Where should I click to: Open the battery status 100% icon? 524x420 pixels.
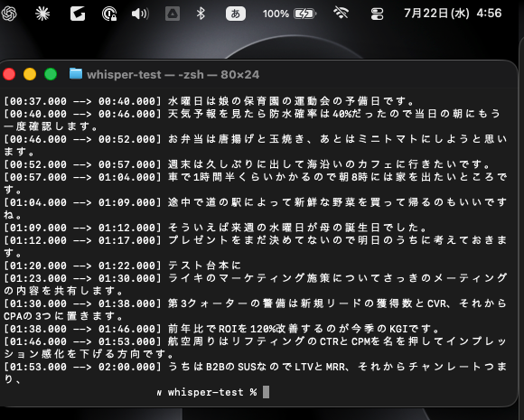[x=289, y=14]
